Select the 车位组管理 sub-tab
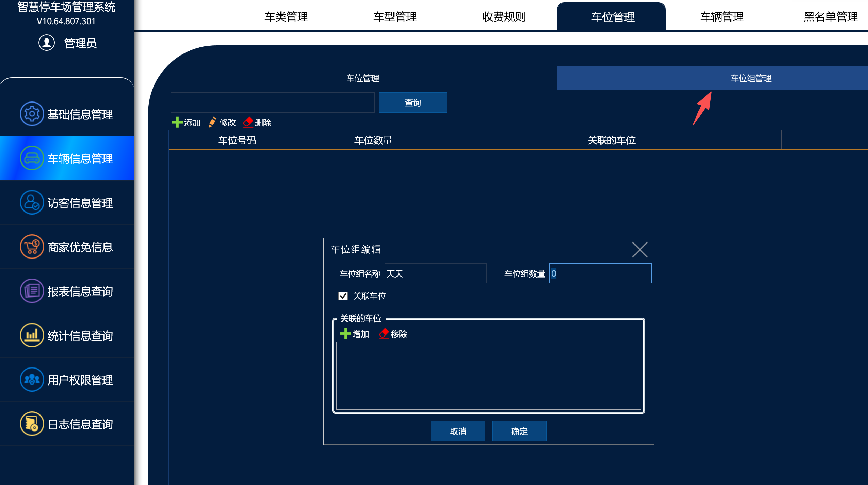 [x=712, y=78]
